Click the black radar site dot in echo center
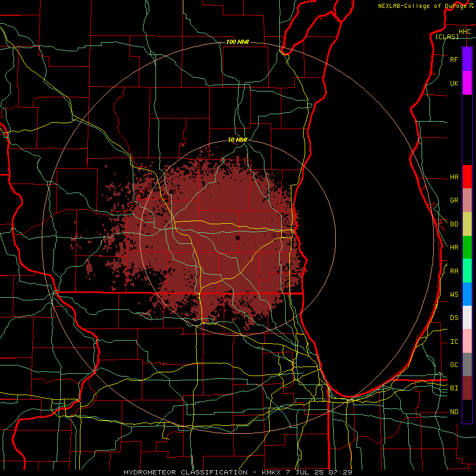Screen dimensions: 476x476 237,238
